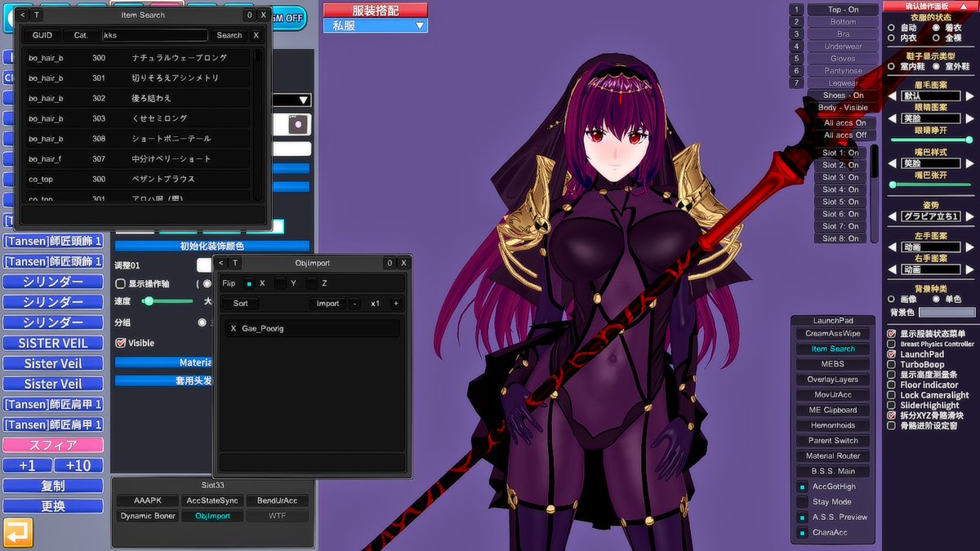The width and height of the screenshot is (980, 551).
Task: Open the Cat. filter in Item Search
Action: tap(81, 35)
